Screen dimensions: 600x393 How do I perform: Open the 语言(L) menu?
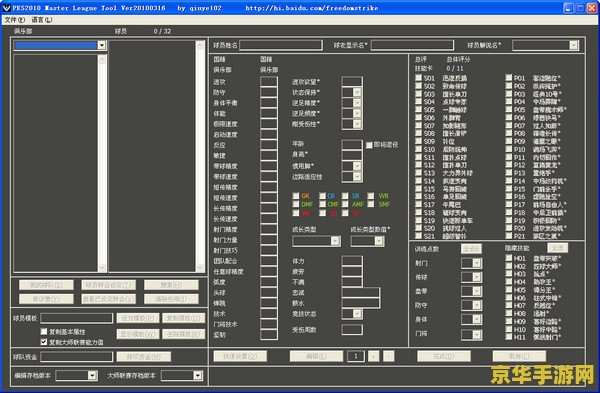coord(42,20)
